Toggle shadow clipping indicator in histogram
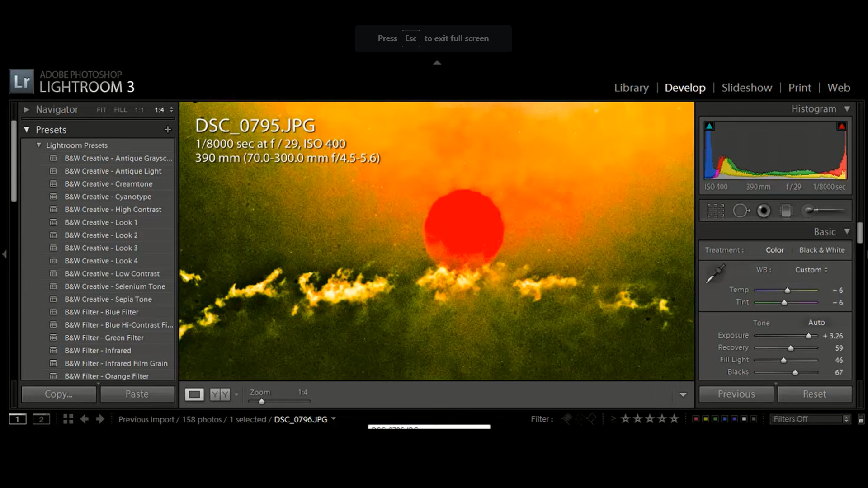Screen dimensions: 868x488 [709, 126]
